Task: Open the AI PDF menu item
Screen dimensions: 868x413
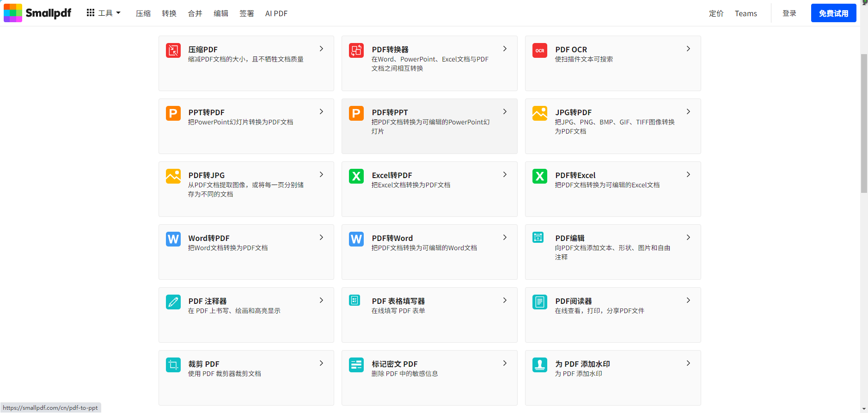Action: point(276,13)
